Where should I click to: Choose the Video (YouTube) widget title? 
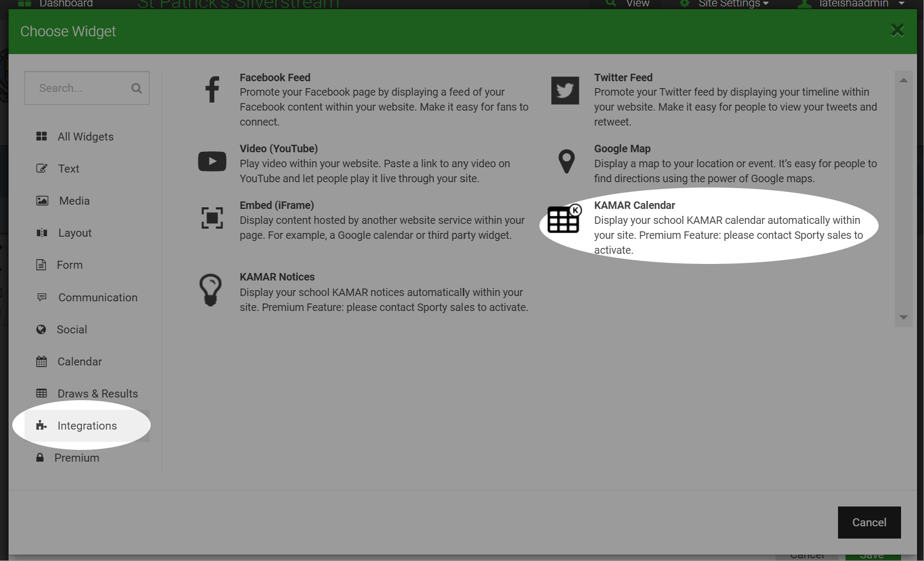[279, 149]
